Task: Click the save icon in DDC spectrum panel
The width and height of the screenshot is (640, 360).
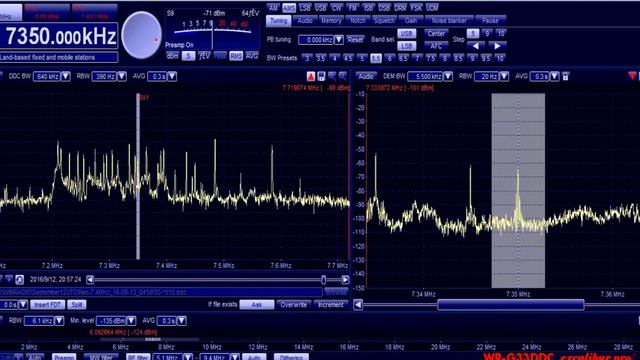Action: pyautogui.click(x=321, y=76)
